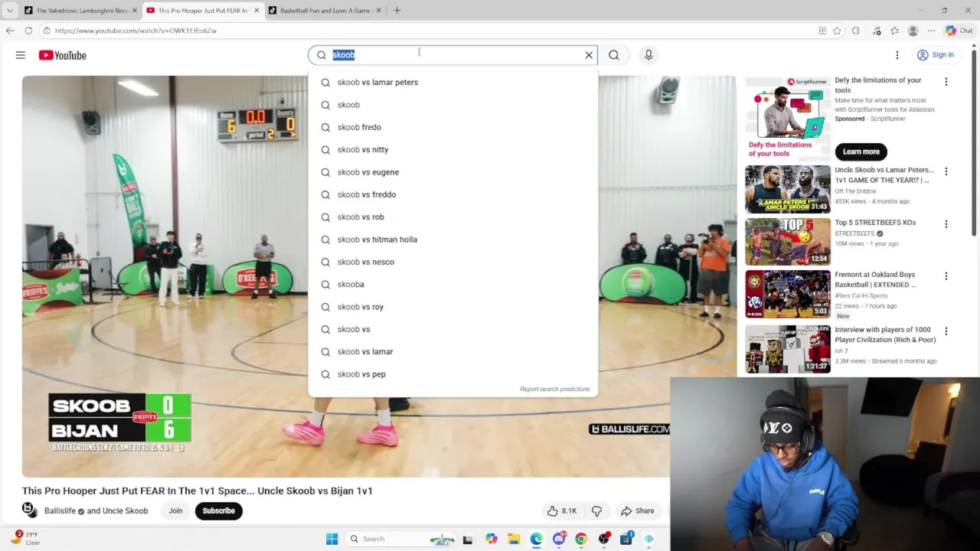Image resolution: width=980 pixels, height=551 pixels.
Task: Pick "skoob vs roy" suggestion
Action: tap(453, 307)
